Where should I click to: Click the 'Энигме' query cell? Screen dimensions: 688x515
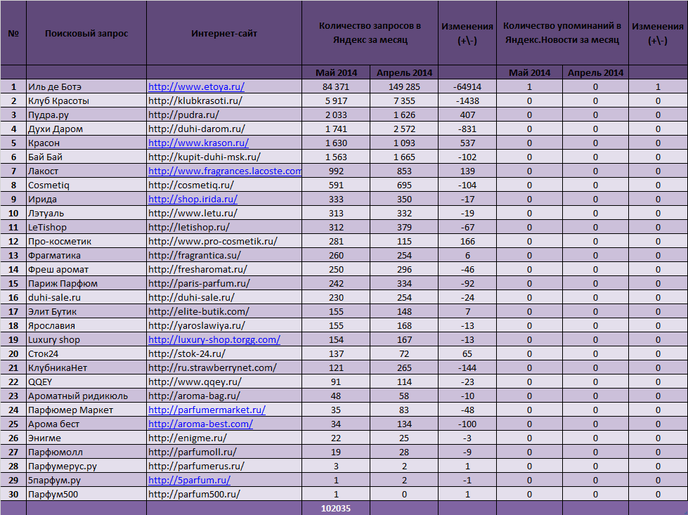[x=86, y=438]
